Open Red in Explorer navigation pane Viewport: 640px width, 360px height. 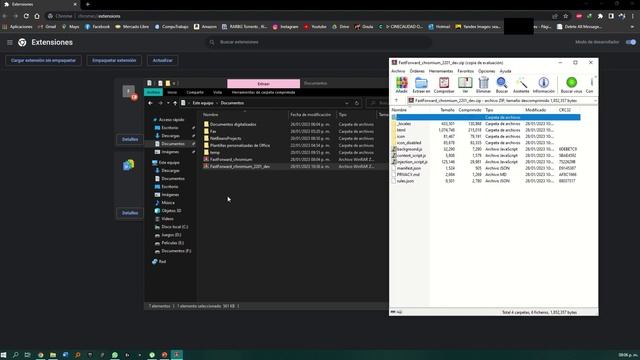[x=162, y=261]
